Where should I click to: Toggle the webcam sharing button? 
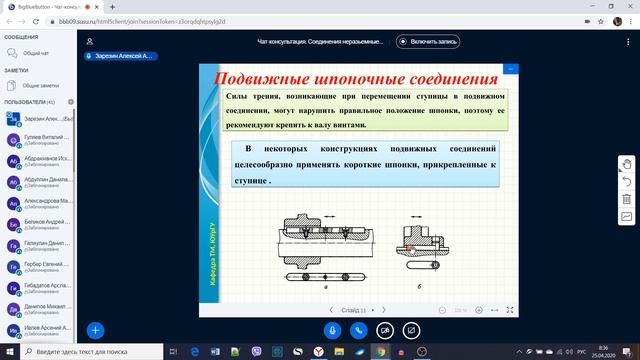384,331
